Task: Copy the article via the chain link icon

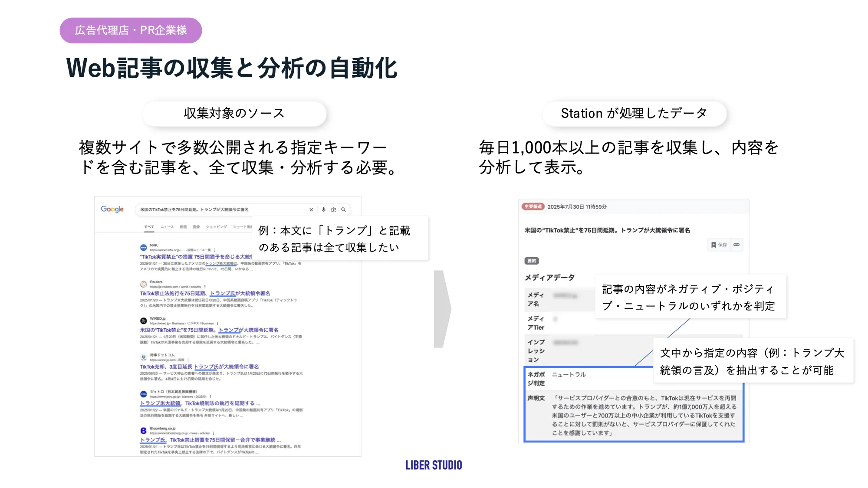Action: coord(736,245)
